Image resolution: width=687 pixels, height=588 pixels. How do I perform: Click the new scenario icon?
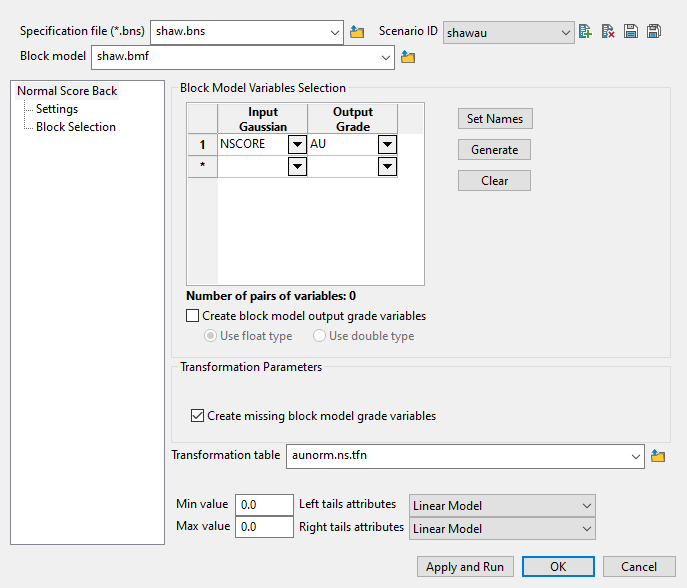(x=586, y=32)
